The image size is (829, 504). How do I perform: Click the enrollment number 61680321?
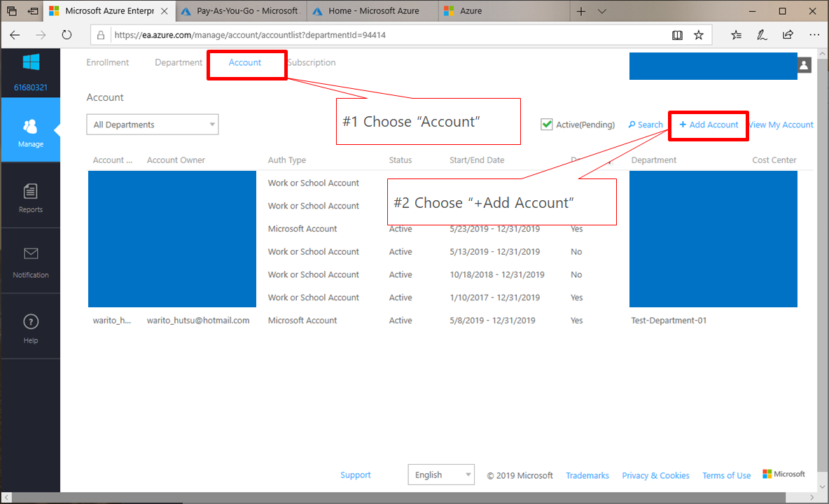[x=31, y=87]
